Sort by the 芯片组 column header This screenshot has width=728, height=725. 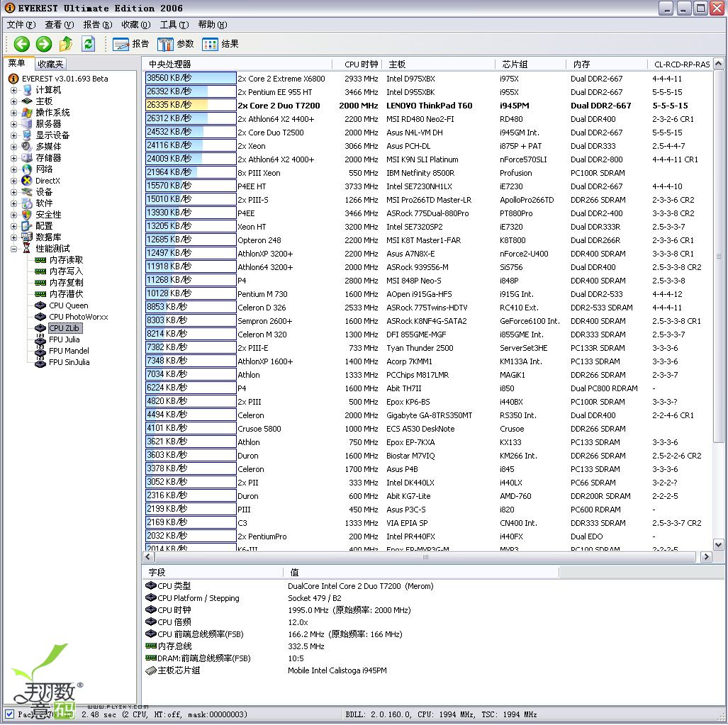(530, 64)
